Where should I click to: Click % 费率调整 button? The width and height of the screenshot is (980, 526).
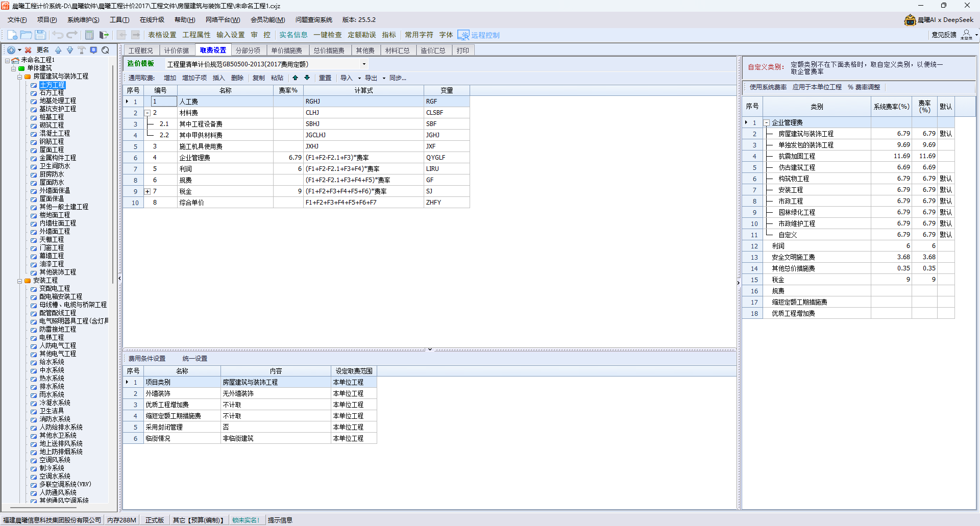point(864,87)
